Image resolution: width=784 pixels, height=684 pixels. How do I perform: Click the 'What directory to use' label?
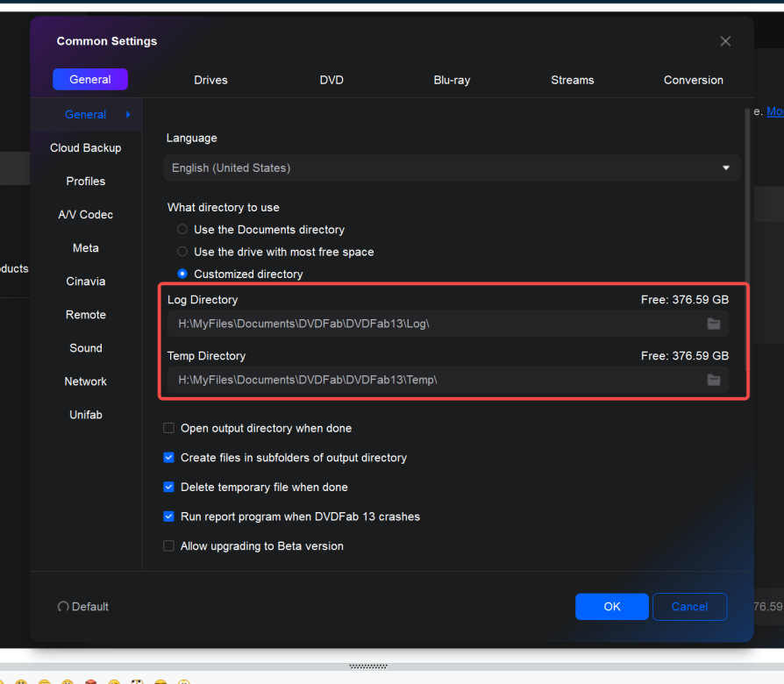point(223,208)
